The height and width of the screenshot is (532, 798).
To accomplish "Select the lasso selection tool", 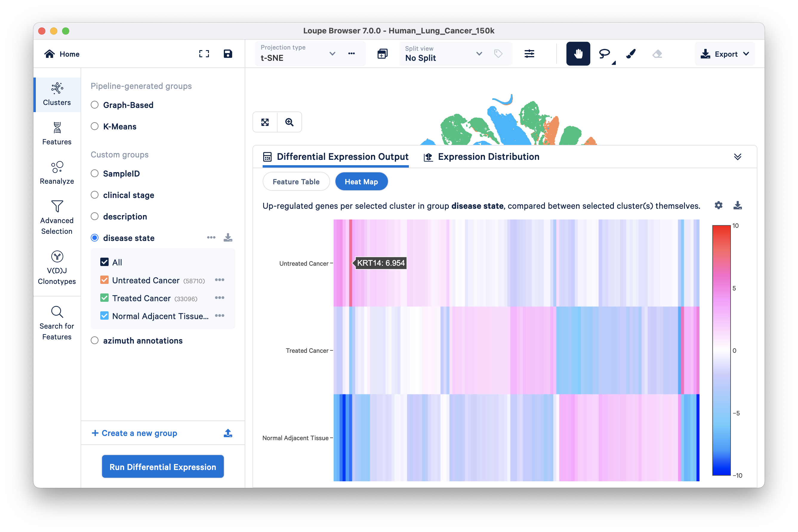I will [x=604, y=54].
